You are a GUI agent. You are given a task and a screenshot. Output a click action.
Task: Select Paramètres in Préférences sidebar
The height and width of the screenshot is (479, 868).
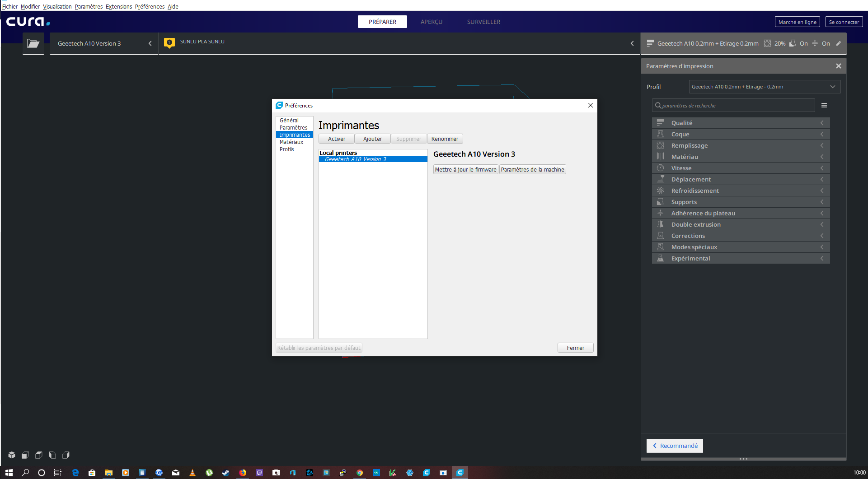coord(293,127)
